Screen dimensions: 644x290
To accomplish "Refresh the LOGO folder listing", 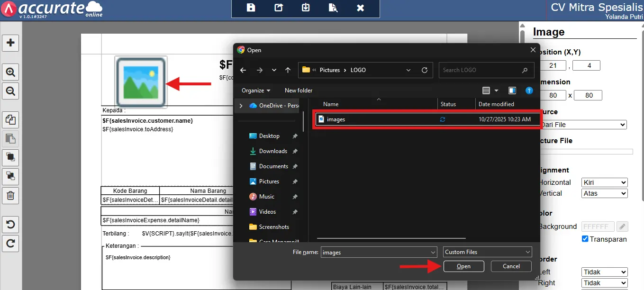I will pyautogui.click(x=425, y=70).
